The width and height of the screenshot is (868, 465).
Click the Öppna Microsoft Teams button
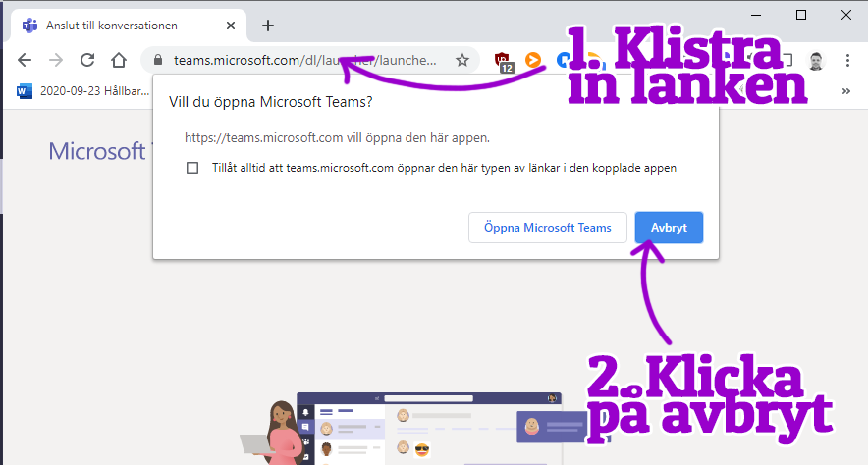pos(548,228)
